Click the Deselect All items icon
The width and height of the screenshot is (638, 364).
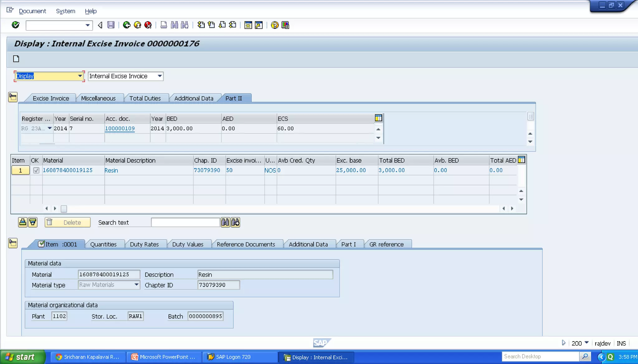click(x=33, y=222)
